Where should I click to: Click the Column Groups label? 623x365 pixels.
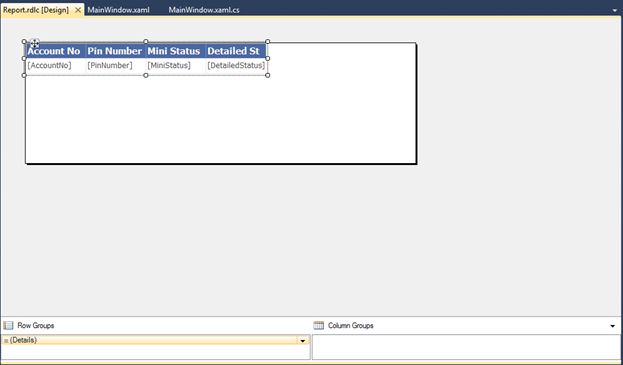coord(350,326)
